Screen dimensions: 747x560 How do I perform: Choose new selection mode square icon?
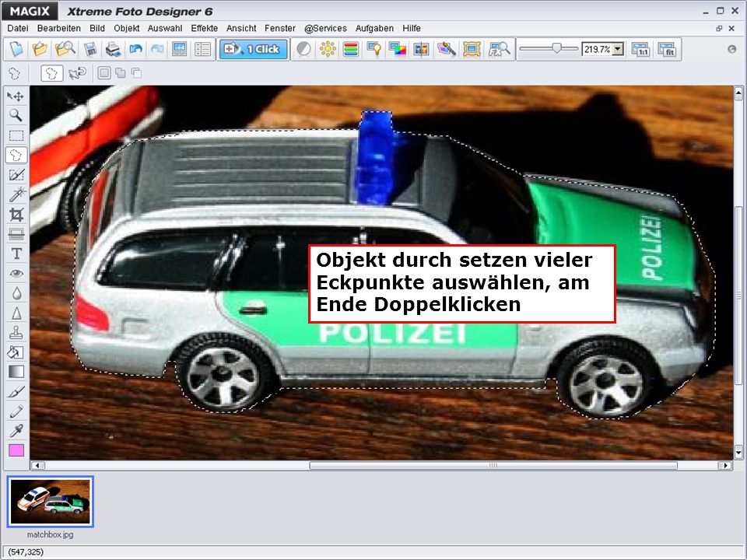pyautogui.click(x=104, y=73)
